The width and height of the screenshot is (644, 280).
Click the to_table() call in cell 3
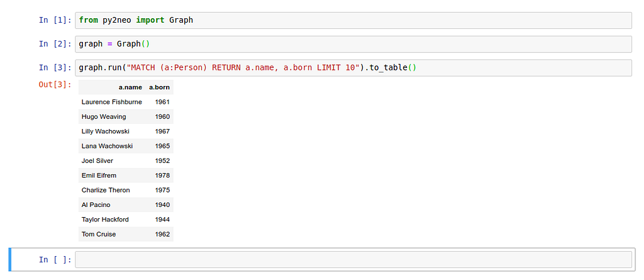pyautogui.click(x=392, y=68)
